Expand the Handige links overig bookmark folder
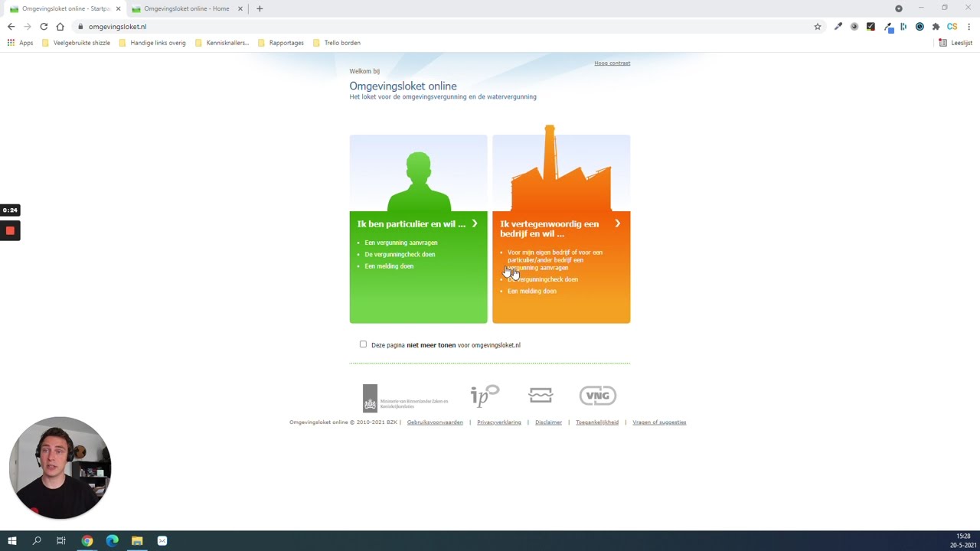This screenshot has height=551, width=980. tap(152, 43)
